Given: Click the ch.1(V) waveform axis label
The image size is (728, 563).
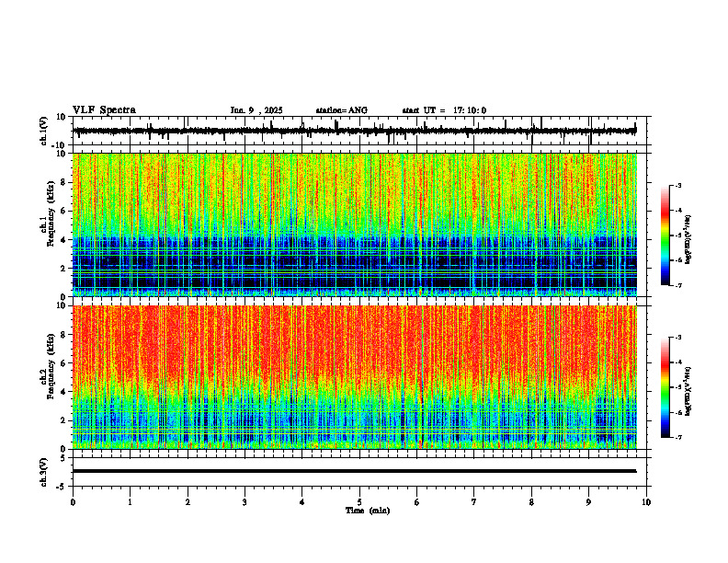Looking at the screenshot, I should [44, 131].
